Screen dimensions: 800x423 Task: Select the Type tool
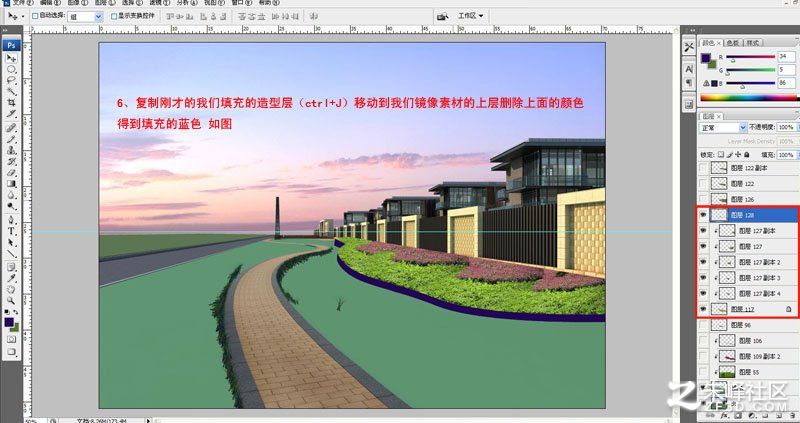pos(11,231)
